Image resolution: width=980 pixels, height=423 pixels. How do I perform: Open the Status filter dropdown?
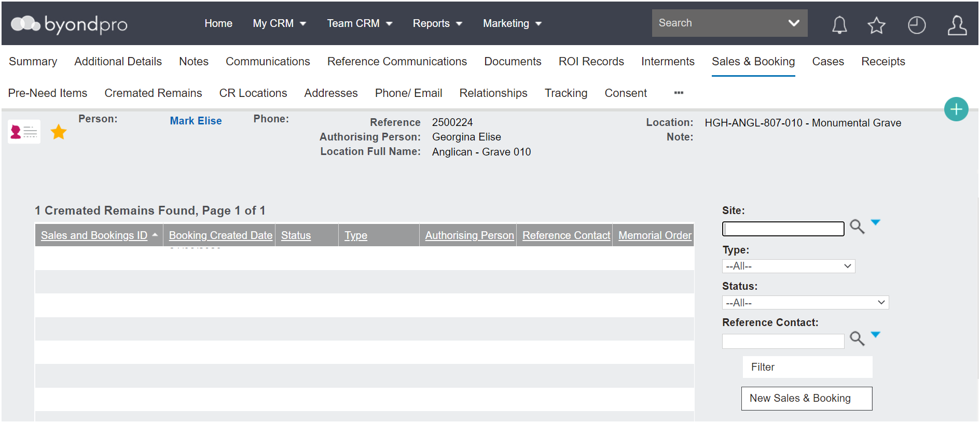point(805,302)
